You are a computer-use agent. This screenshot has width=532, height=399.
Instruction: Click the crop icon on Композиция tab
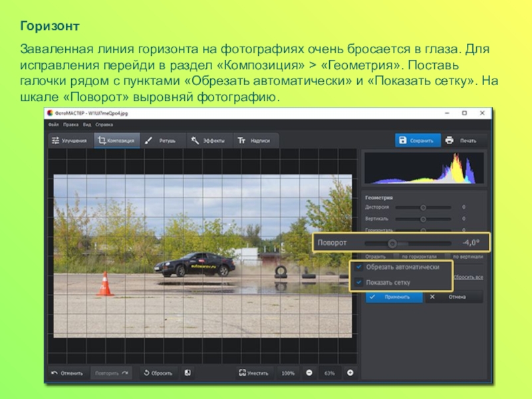102,140
